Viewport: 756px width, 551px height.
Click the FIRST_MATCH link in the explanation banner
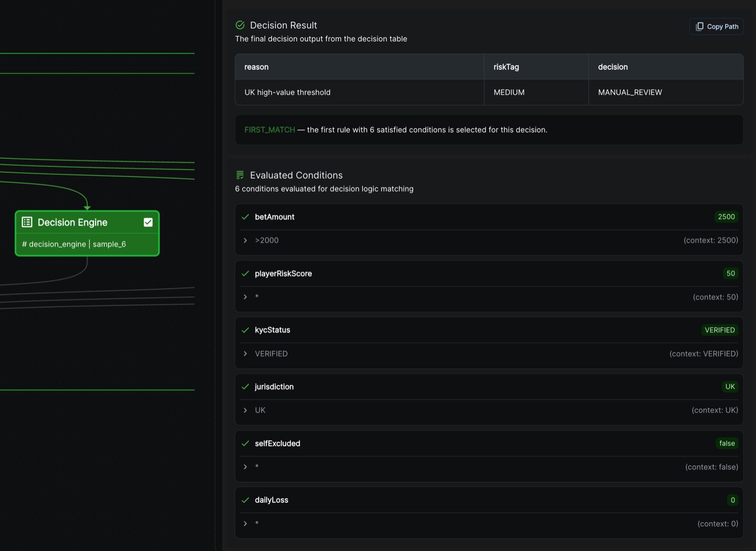(269, 130)
